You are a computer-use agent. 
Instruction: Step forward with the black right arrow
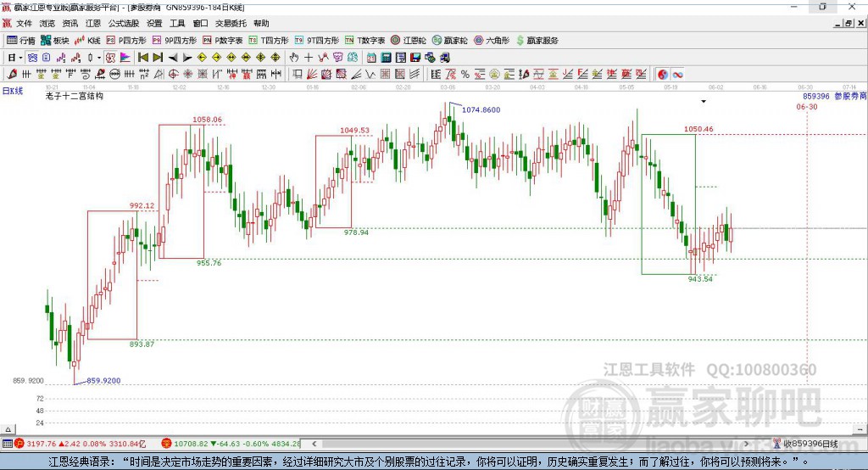tap(187, 58)
